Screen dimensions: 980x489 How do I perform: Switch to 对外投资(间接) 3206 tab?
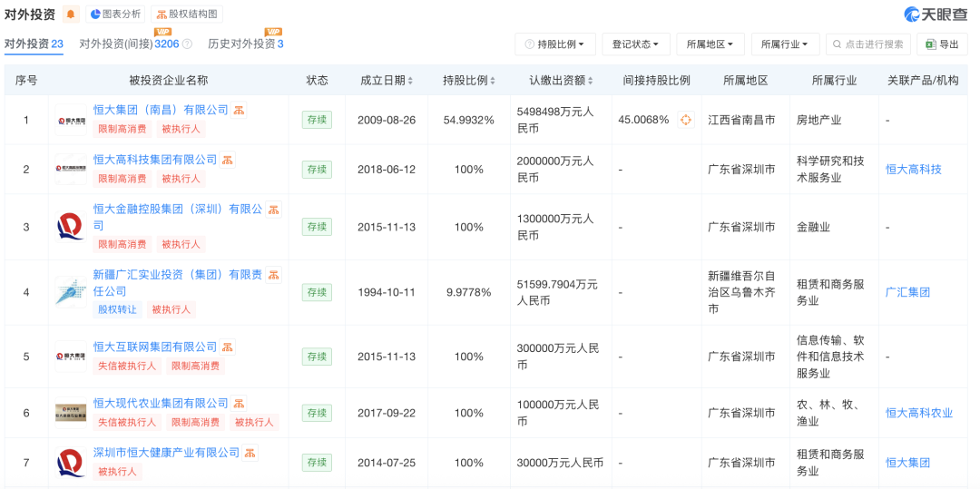pos(130,44)
